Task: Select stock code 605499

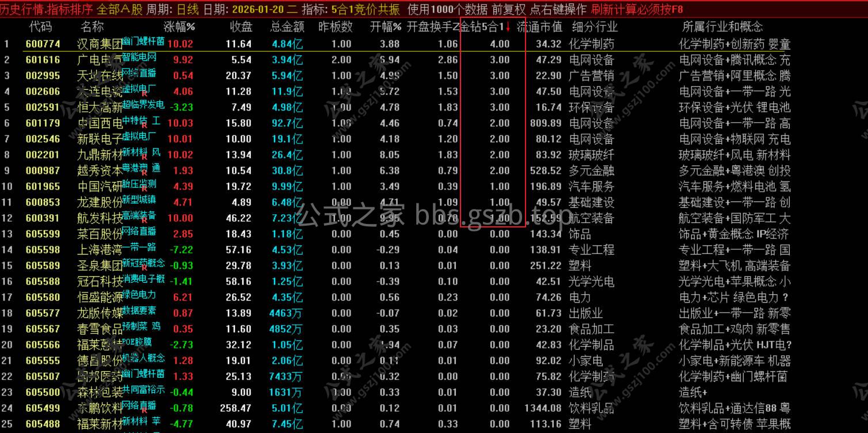Action: click(43, 408)
